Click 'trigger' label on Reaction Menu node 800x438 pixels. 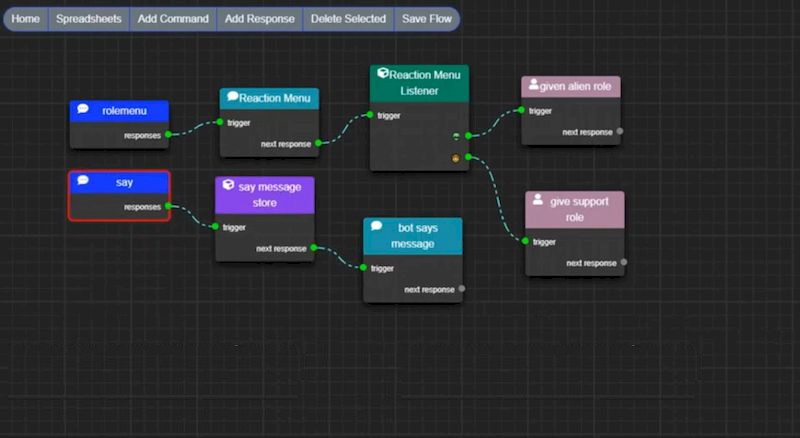[239, 123]
